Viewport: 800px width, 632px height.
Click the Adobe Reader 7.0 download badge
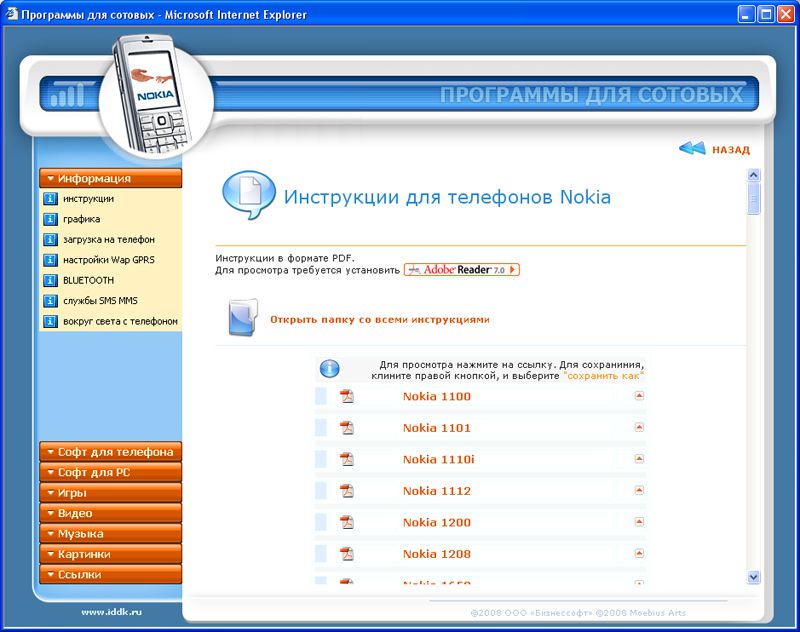[x=462, y=270]
